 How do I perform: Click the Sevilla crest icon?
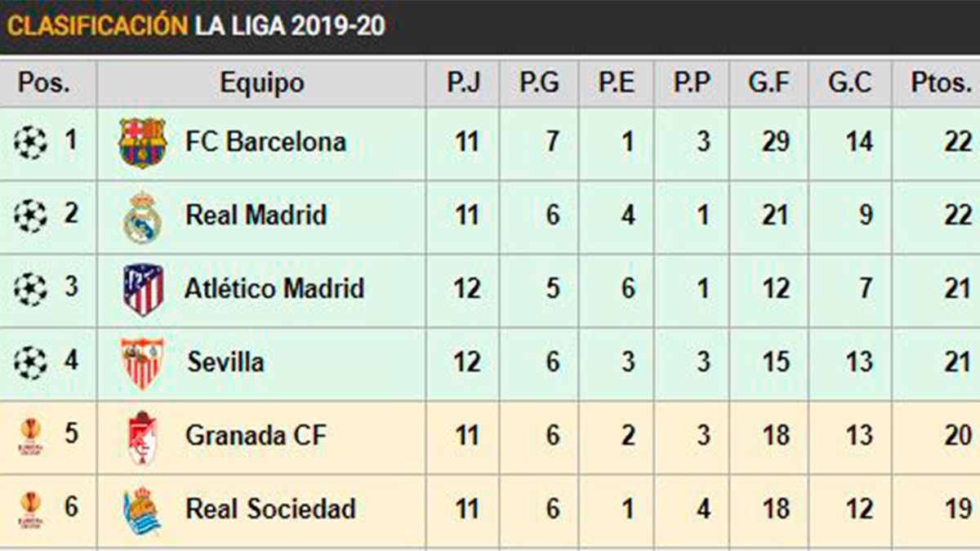pos(143,362)
